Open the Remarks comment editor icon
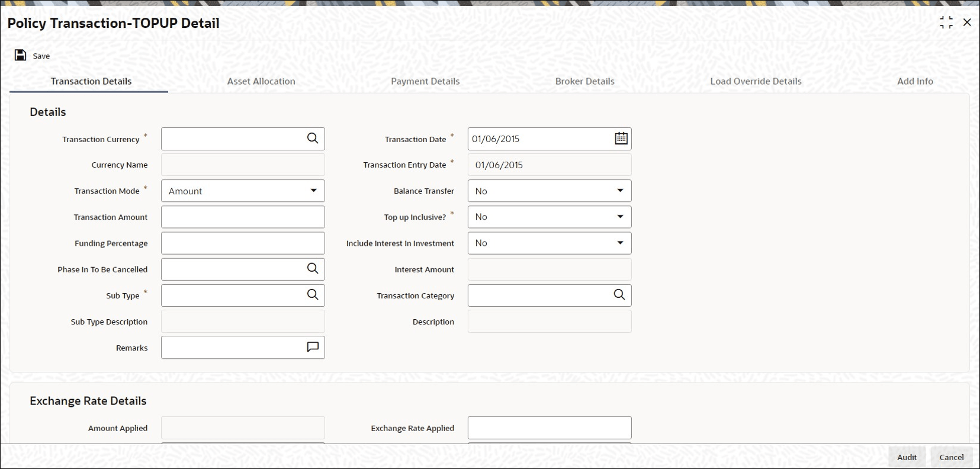The width and height of the screenshot is (980, 469). coord(313,347)
